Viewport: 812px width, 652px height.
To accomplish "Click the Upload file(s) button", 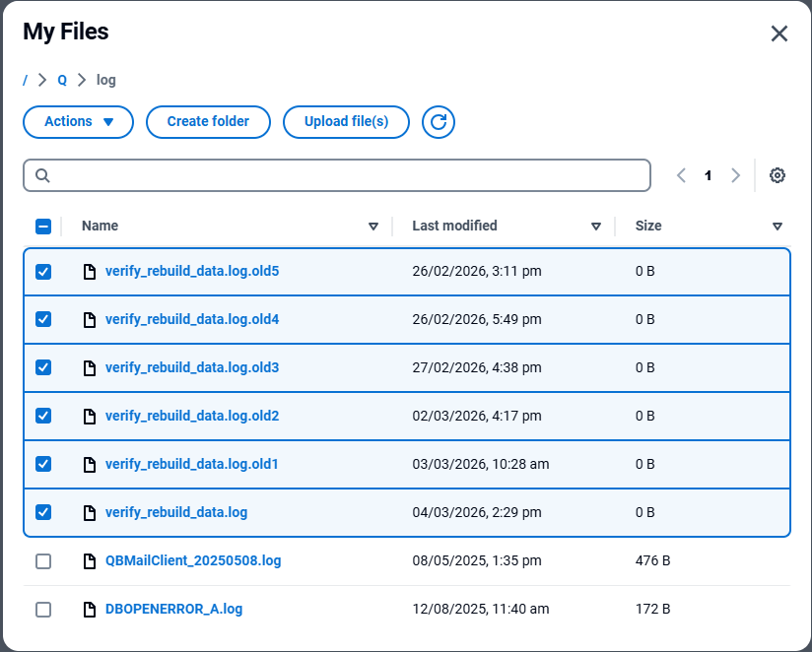I will 346,122.
